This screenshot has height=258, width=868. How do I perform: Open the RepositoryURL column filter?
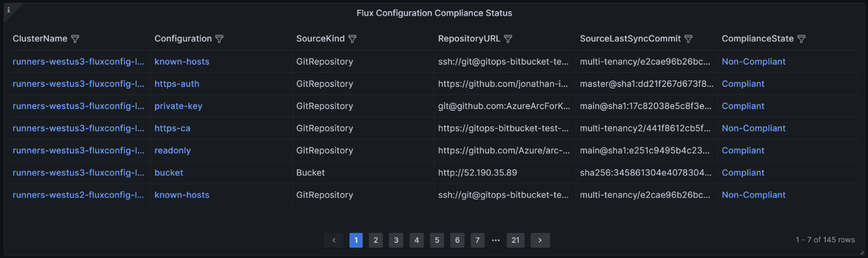pyautogui.click(x=508, y=39)
